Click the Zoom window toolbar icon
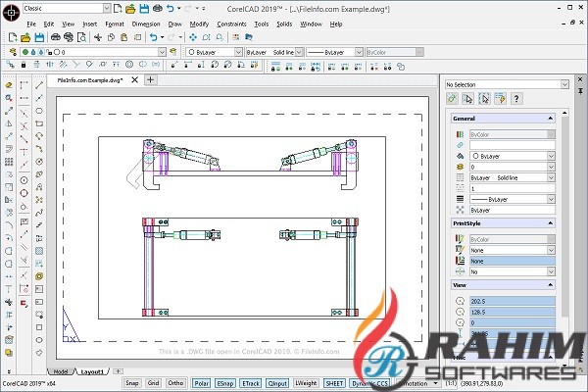The width and height of the screenshot is (588, 392). click(206, 37)
